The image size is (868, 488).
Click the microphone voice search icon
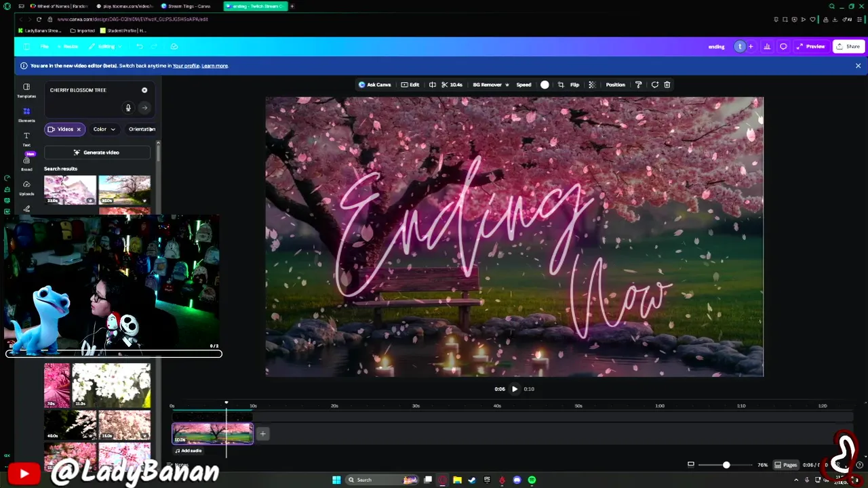[x=128, y=108]
